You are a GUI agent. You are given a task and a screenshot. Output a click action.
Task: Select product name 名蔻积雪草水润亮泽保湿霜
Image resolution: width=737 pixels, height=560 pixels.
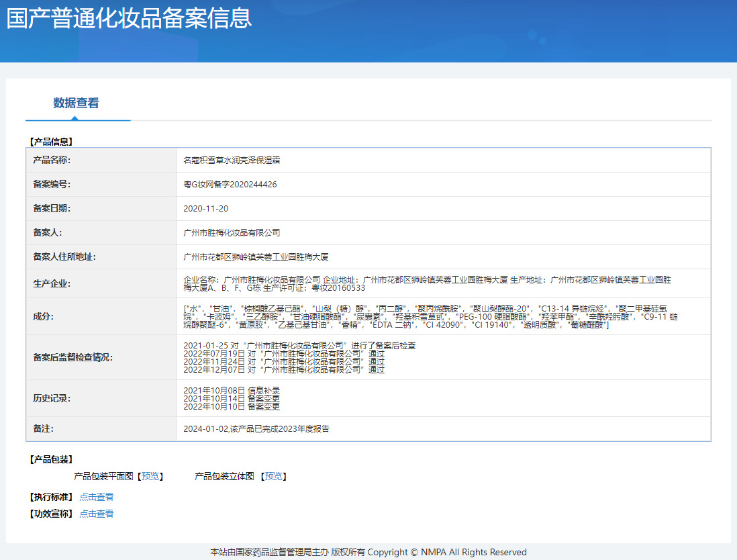(x=232, y=160)
